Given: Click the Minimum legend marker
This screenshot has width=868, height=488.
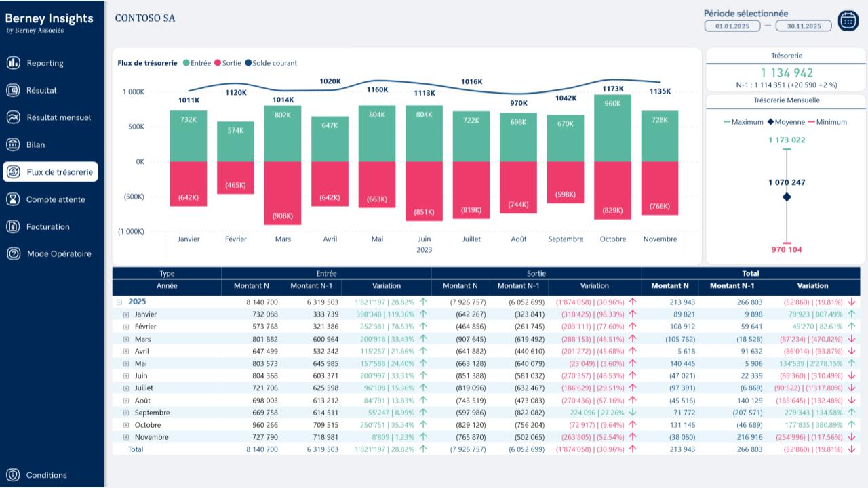Looking at the screenshot, I should tap(812, 122).
